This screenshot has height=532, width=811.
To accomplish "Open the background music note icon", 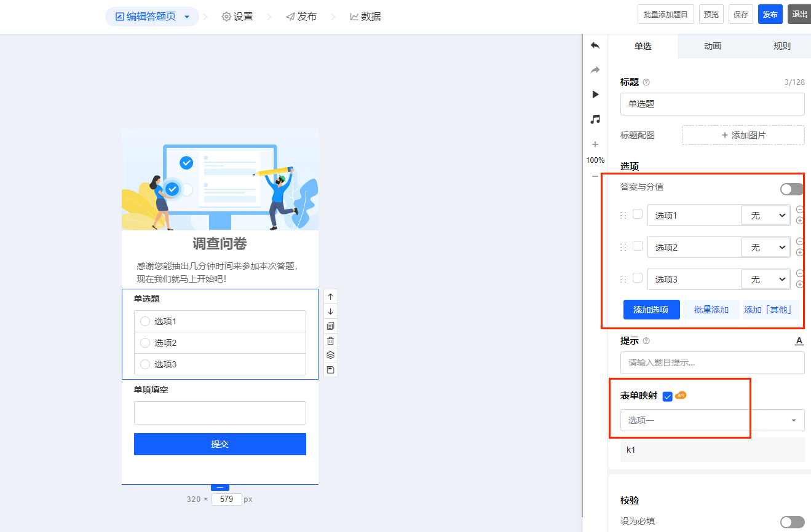I will [595, 119].
